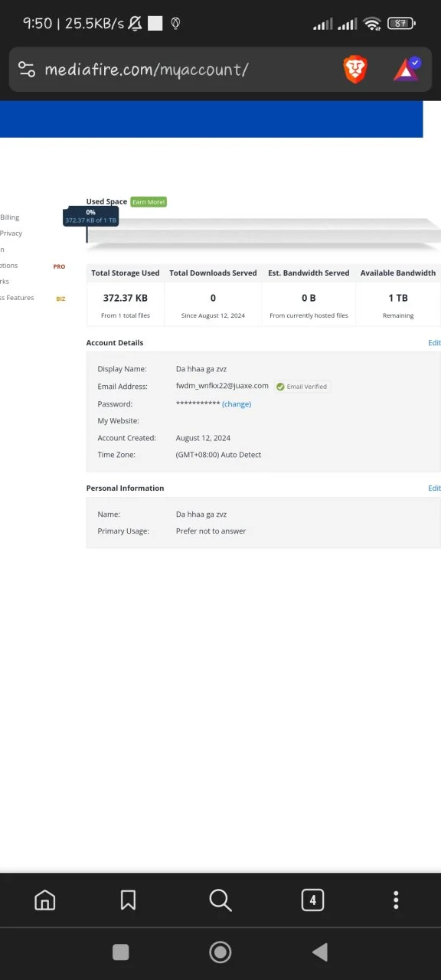441x980 pixels.
Task: Click the Total Downloads Served header
Action: [213, 273]
